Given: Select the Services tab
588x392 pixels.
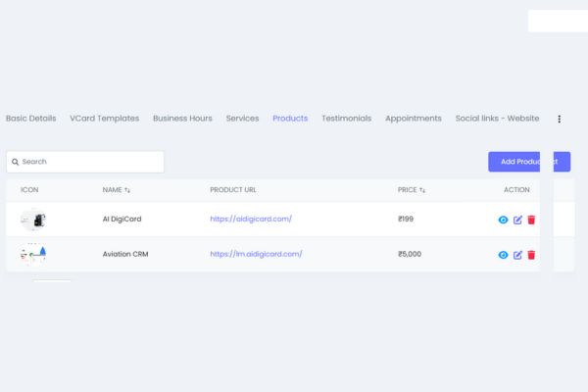Looking at the screenshot, I should click(x=242, y=119).
